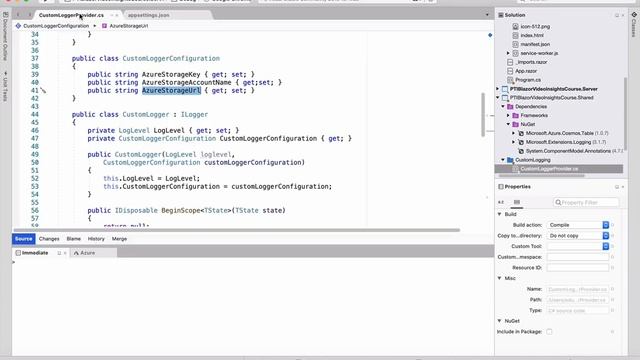This screenshot has width=640, height=360.
Task: Open the Custom Tool dropdown
Action: pos(578,246)
